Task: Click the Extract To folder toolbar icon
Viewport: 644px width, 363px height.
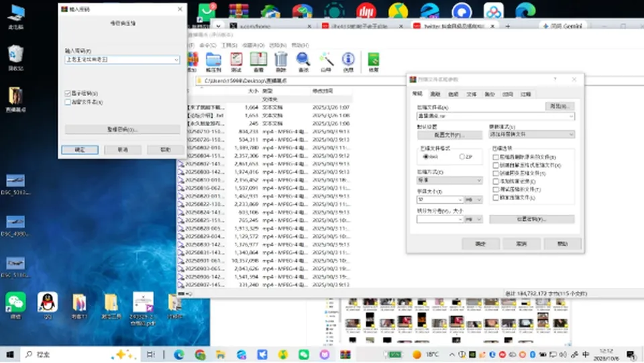Action: 213,62
